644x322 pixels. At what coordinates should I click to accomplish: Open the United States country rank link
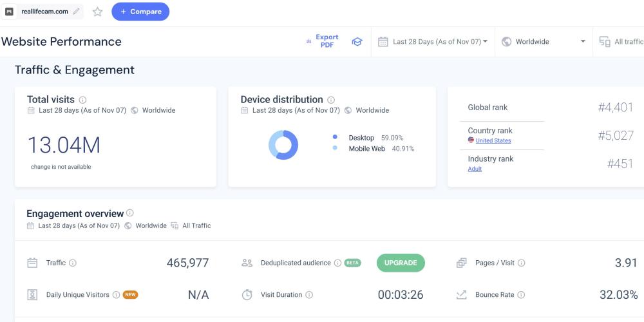493,140
